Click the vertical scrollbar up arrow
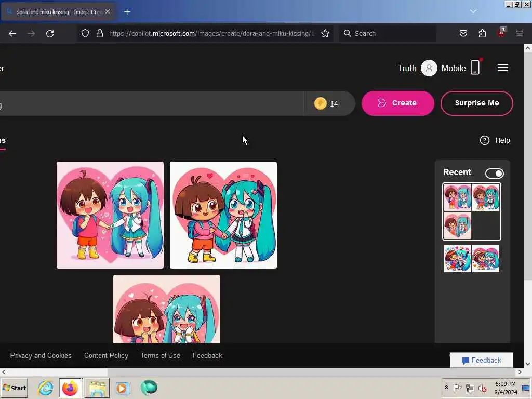The image size is (532, 399). [x=528, y=48]
